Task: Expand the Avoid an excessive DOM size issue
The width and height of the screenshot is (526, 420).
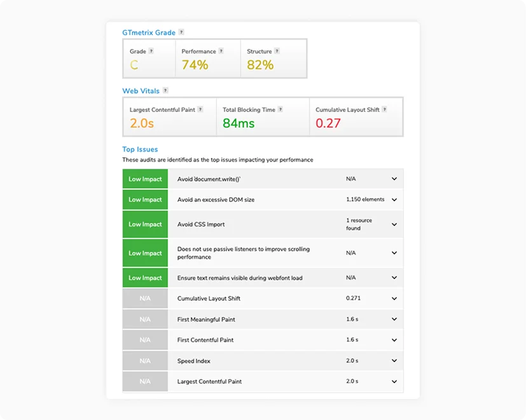Action: click(394, 199)
